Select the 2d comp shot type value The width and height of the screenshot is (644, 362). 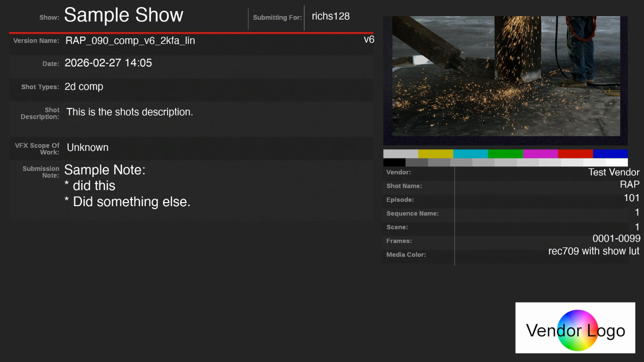(84, 86)
